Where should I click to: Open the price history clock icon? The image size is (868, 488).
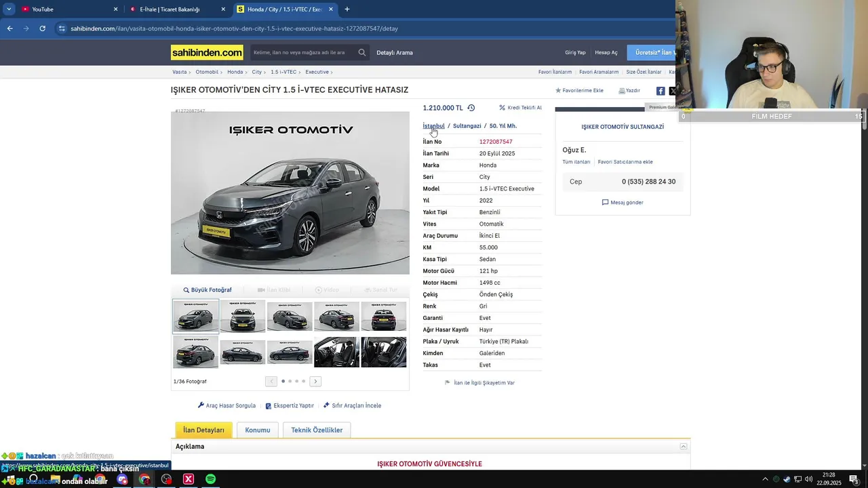click(x=471, y=108)
